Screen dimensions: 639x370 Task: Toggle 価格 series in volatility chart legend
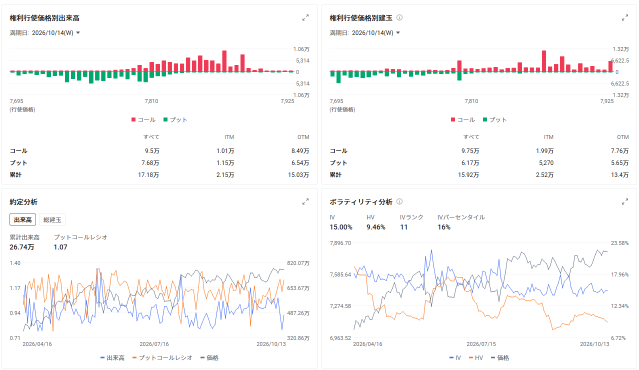coord(500,358)
